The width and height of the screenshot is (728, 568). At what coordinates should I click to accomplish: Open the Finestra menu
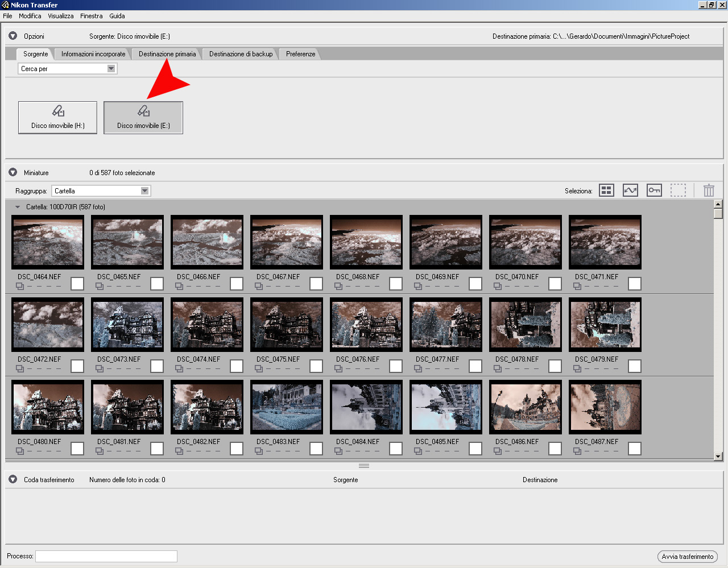pos(91,16)
